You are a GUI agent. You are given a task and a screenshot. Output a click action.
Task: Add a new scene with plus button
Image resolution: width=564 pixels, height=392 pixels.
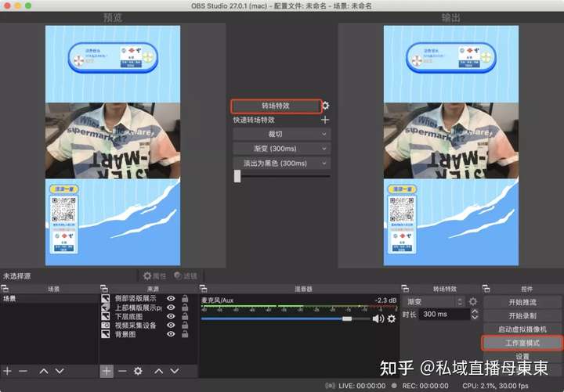7,371
